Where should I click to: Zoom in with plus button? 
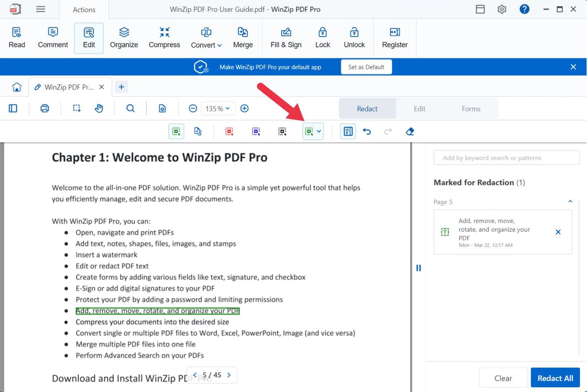[x=245, y=109]
